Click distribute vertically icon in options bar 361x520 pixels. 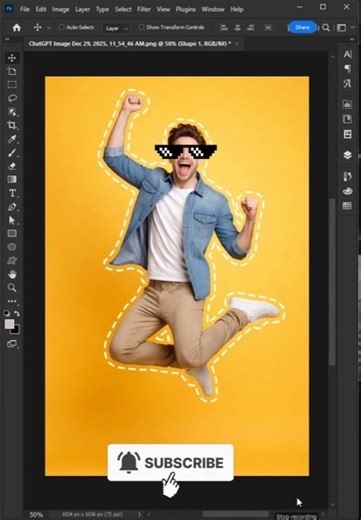coord(268,28)
